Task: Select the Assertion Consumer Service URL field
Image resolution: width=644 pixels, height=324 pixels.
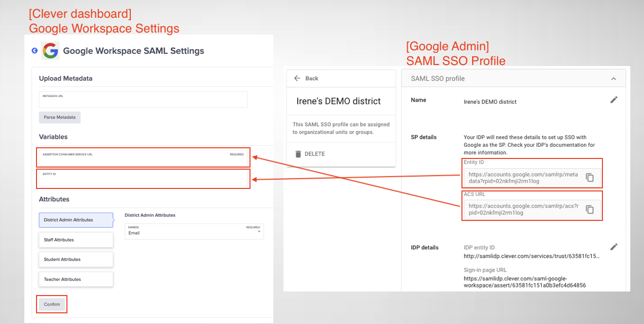Action: point(143,157)
